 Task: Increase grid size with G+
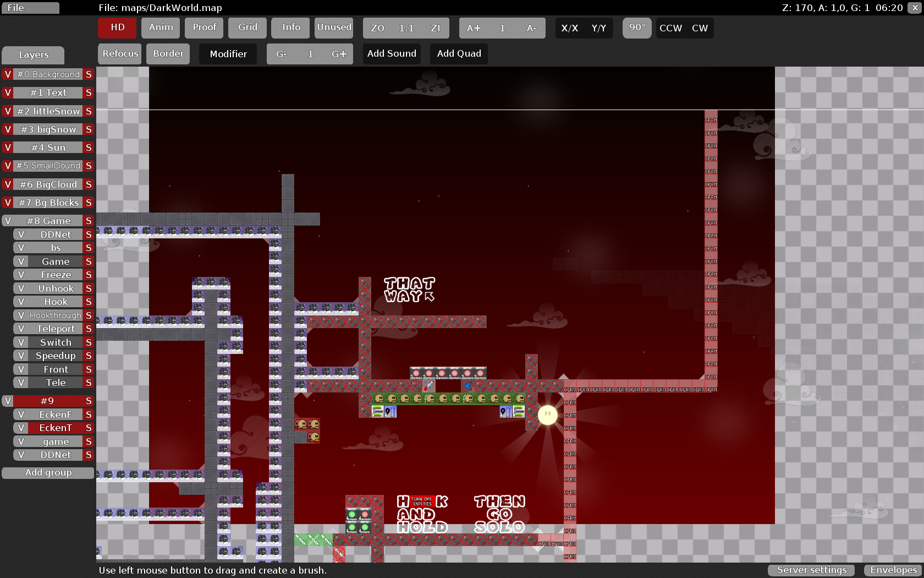coord(339,54)
